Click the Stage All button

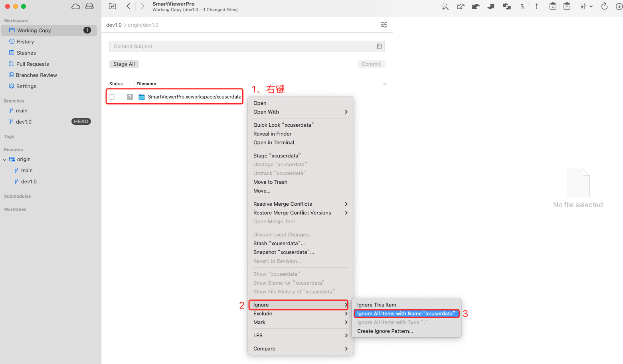click(124, 64)
